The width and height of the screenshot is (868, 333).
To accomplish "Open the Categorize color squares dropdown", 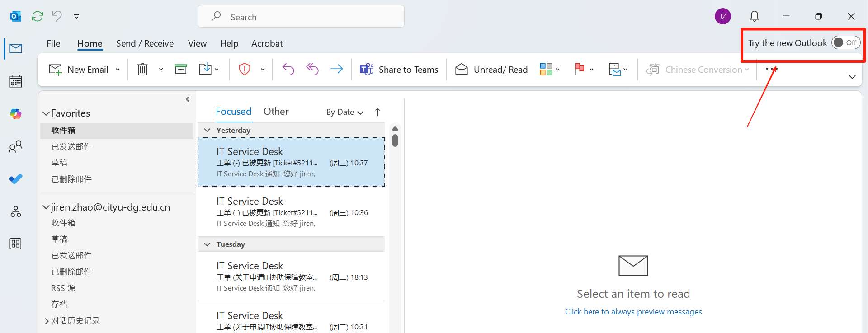I will [550, 69].
